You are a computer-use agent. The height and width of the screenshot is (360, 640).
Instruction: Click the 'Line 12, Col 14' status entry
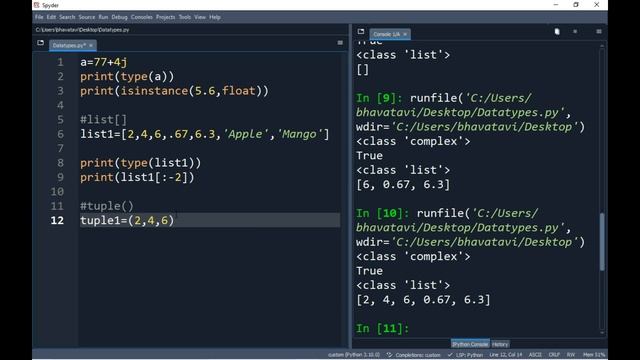tap(506, 355)
